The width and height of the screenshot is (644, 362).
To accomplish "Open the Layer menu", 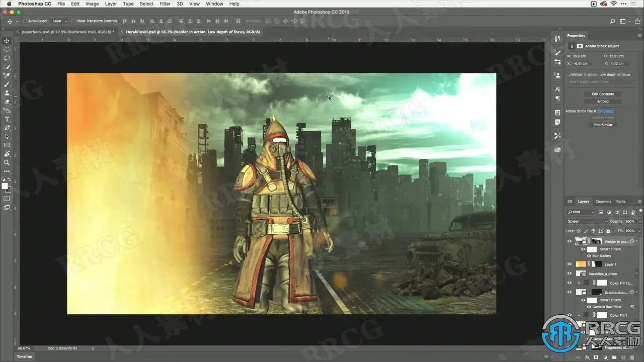I will point(111,4).
